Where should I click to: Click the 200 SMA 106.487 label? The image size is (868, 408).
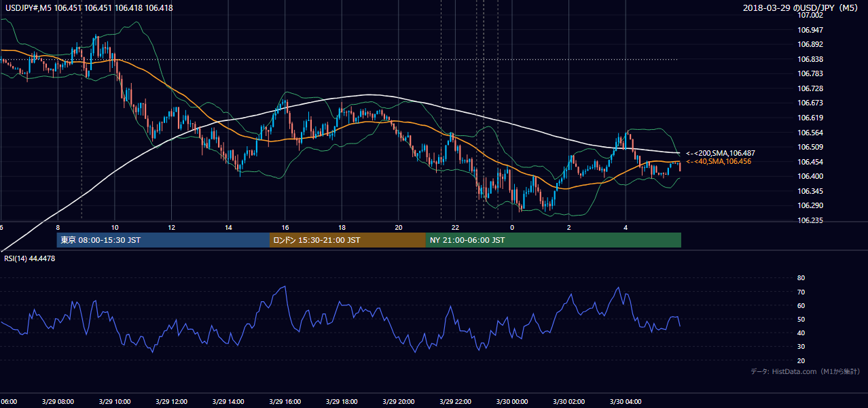coord(720,153)
